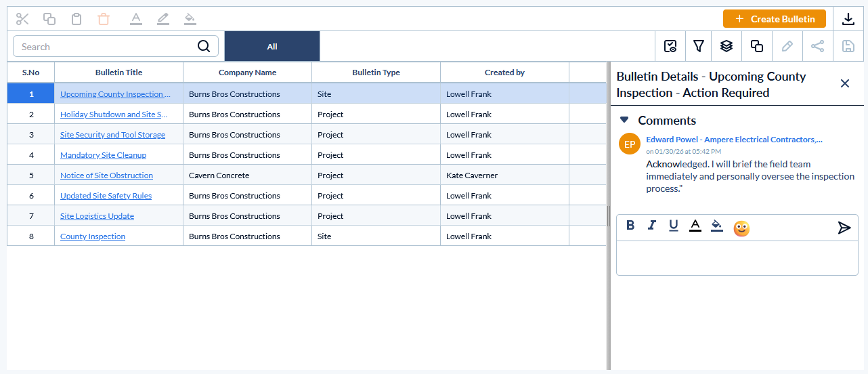The width and height of the screenshot is (868, 374).
Task: Open Updated Site Safety Rules link
Action: 106,196
